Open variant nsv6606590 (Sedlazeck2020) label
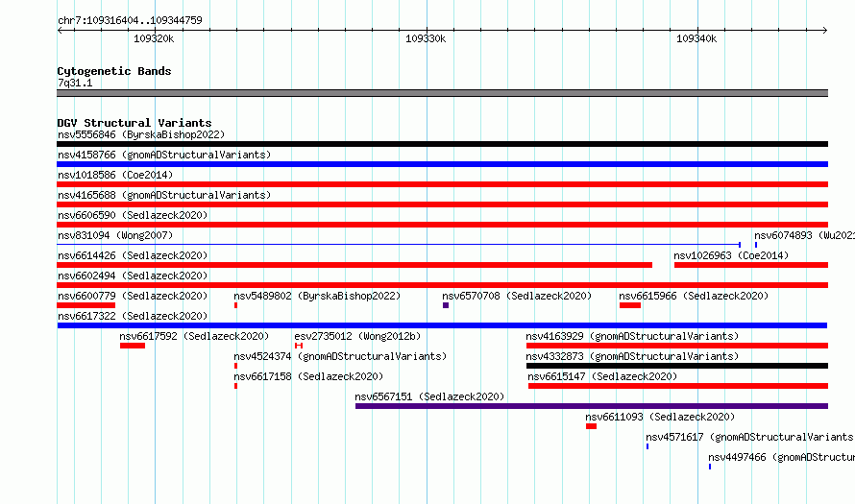The width and height of the screenshot is (855, 504). [x=133, y=215]
